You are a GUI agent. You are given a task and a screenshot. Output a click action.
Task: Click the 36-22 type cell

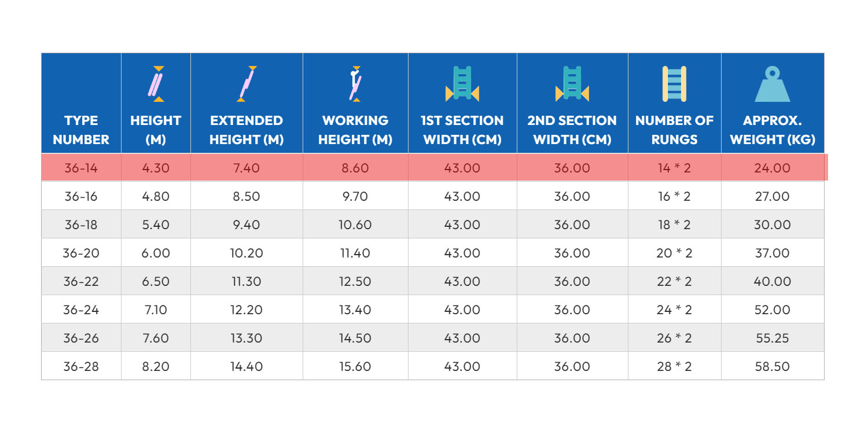pos(81,282)
